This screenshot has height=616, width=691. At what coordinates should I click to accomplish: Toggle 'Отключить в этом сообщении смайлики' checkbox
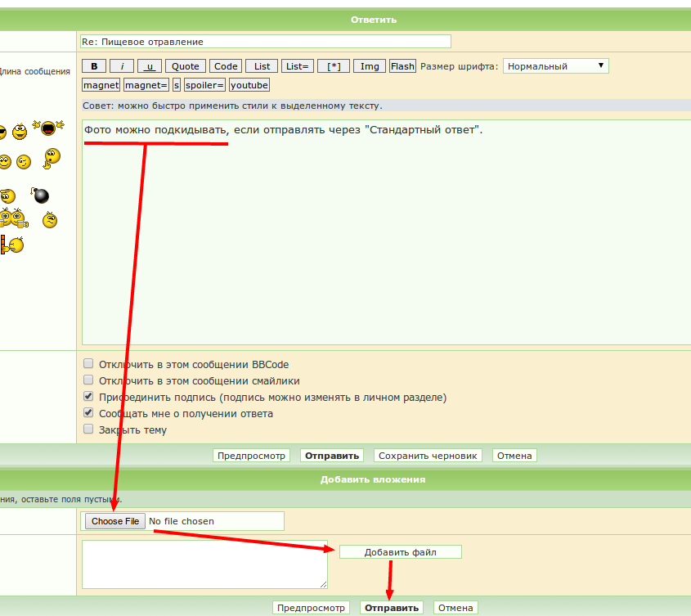88,380
